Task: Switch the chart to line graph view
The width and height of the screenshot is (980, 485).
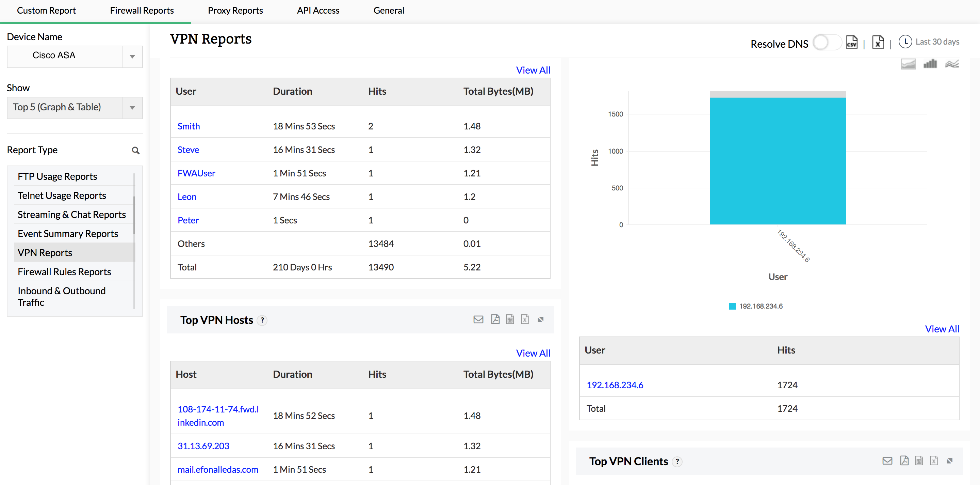Action: click(x=952, y=64)
